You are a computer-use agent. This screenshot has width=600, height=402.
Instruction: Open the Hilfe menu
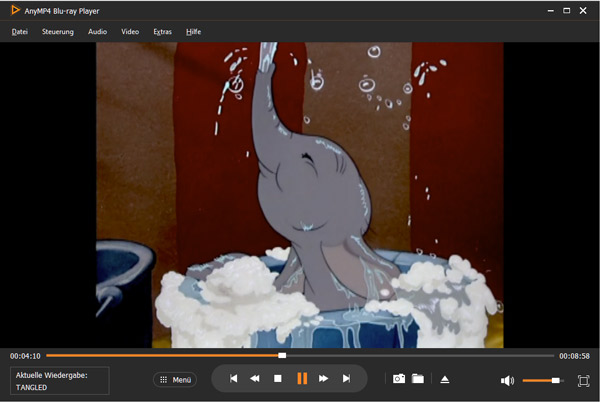pos(193,32)
